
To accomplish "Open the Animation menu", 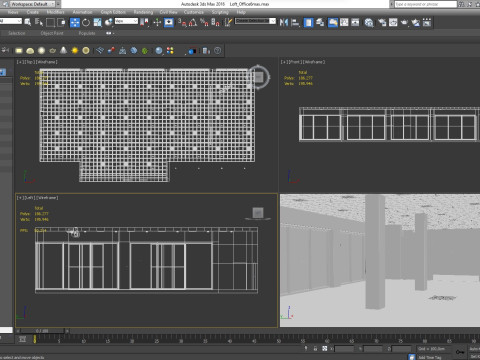I will [82, 12].
